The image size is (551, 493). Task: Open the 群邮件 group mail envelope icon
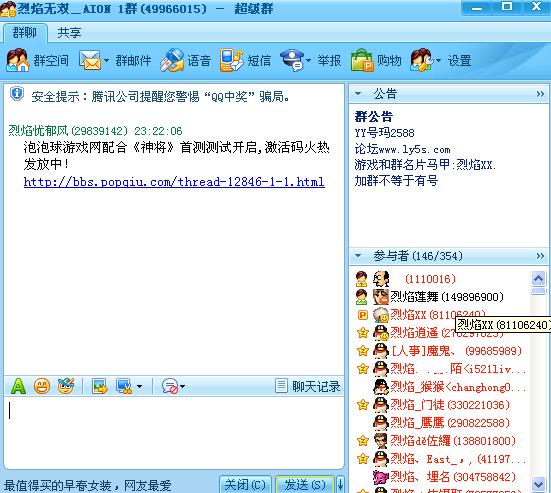coord(90,60)
